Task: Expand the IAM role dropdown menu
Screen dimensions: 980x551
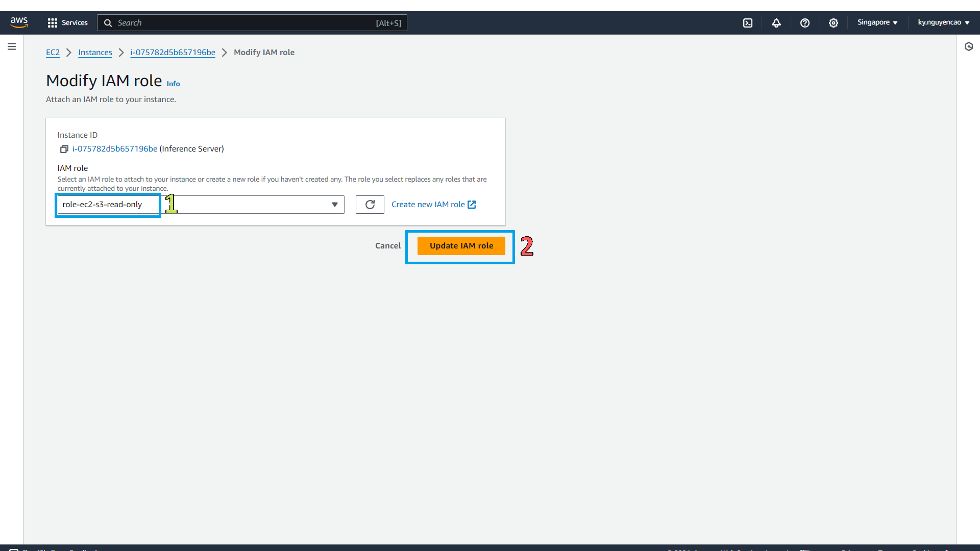Action: pos(334,204)
